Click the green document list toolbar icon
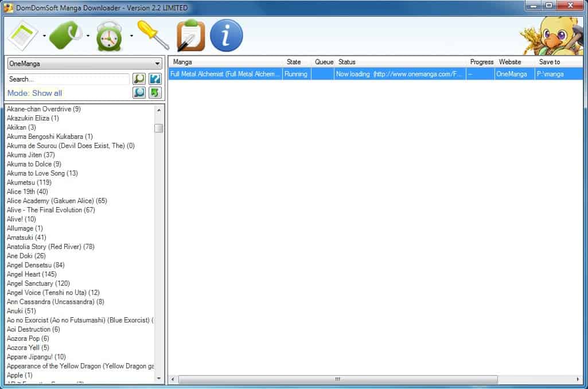This screenshot has height=389, width=588. tap(22, 36)
